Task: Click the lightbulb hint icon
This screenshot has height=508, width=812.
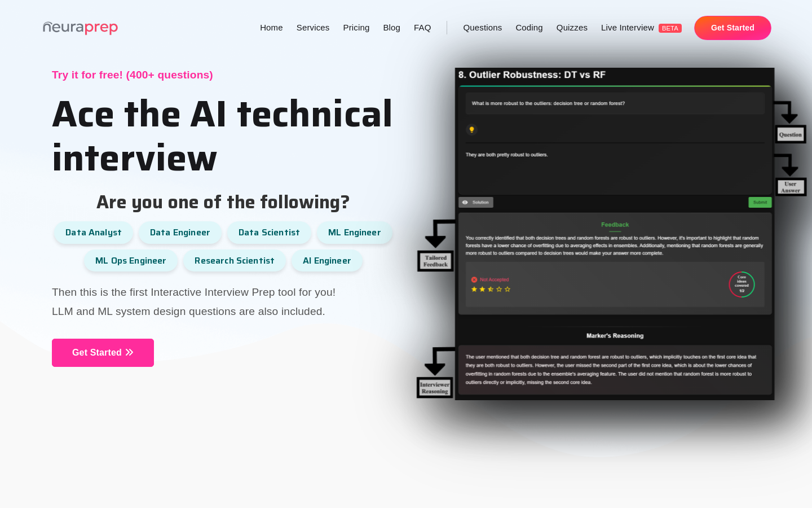Action: [472, 130]
